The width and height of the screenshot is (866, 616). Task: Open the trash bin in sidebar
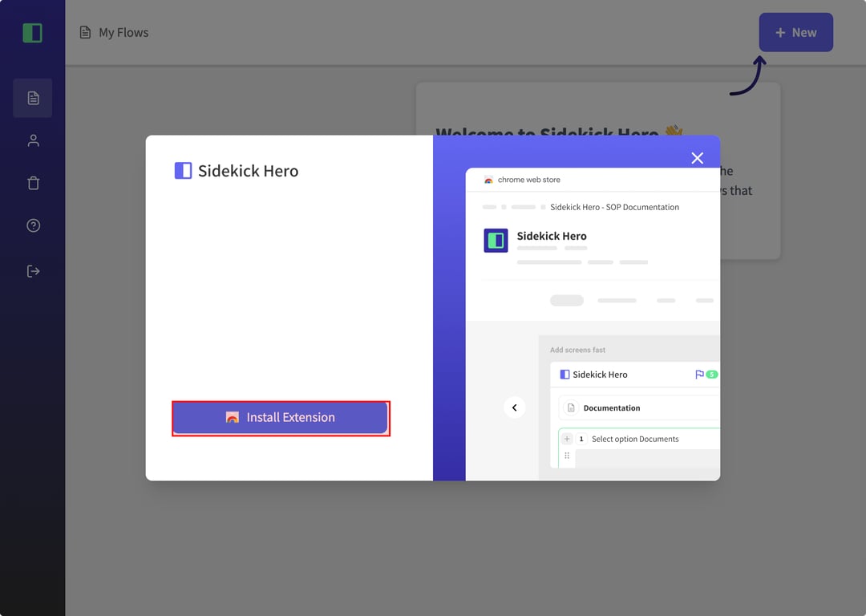click(x=33, y=183)
